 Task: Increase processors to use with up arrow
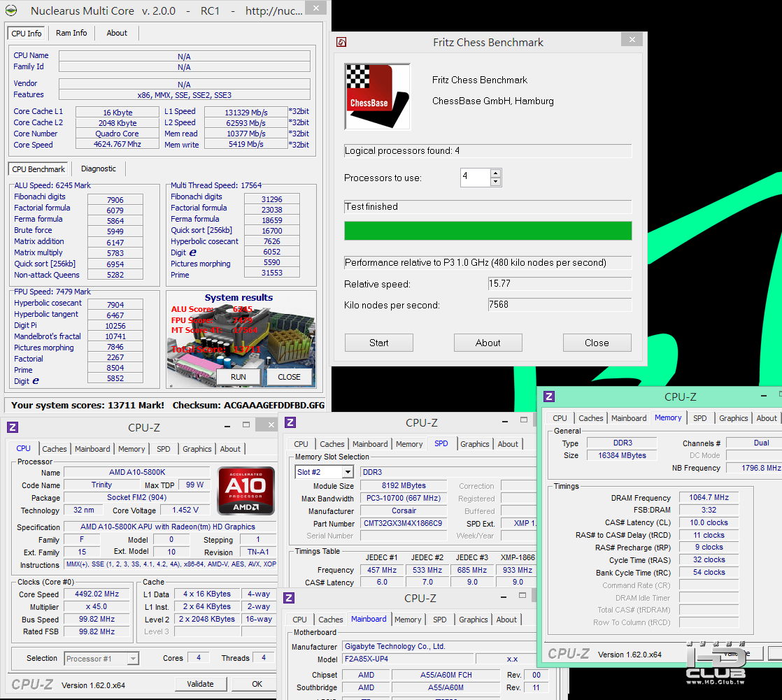point(495,173)
